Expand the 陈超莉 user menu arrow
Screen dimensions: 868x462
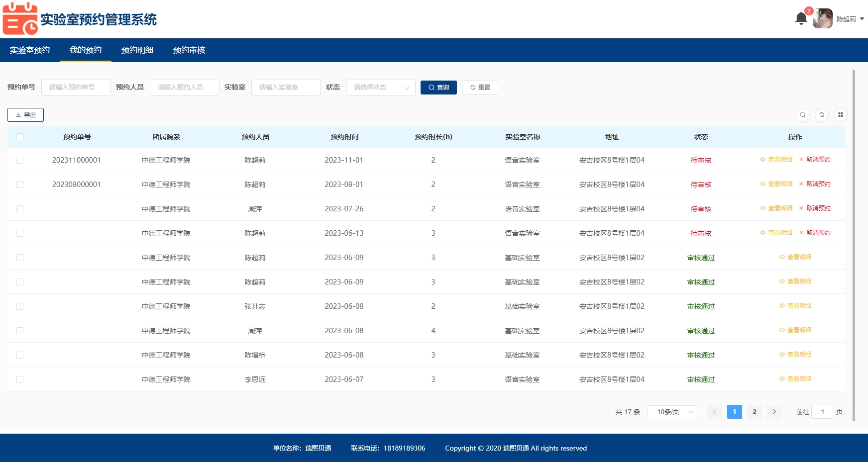[862, 19]
